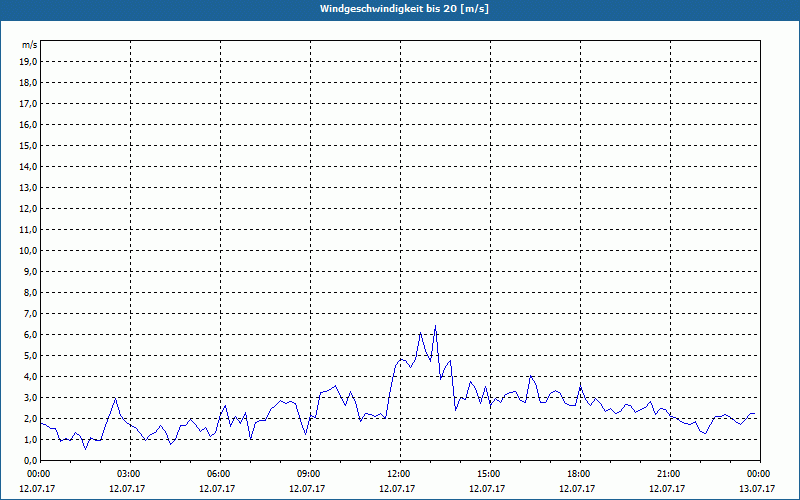Screen dimensions: 800x500
Task: Select the 21:00 time marker
Action: 668,474
